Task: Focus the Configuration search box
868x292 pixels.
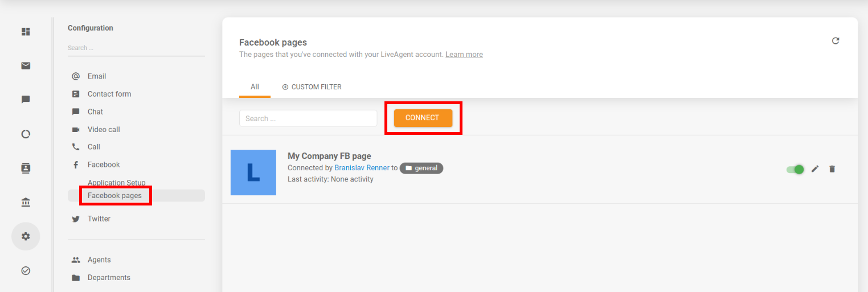Action: point(136,48)
